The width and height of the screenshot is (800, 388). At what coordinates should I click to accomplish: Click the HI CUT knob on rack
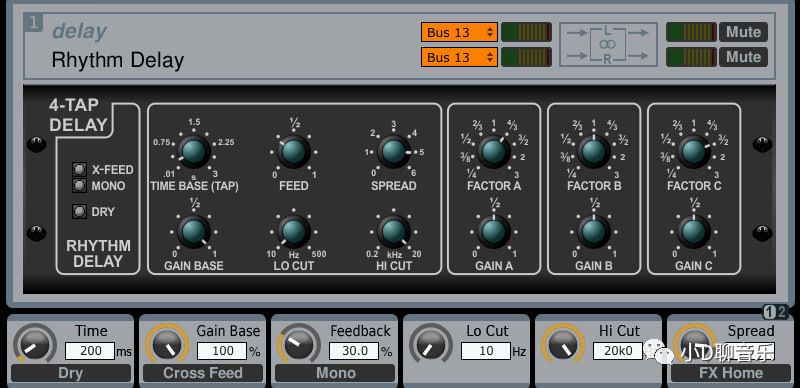tap(393, 231)
